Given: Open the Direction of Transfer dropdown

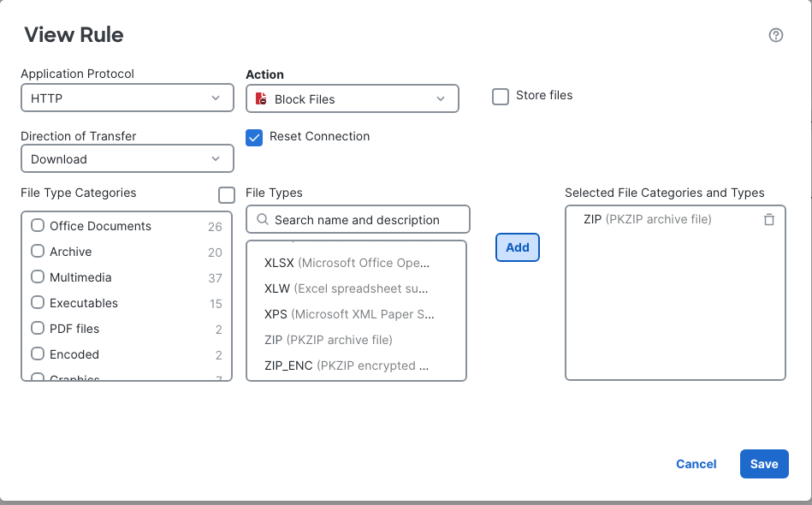Looking at the screenshot, I should 127,158.
